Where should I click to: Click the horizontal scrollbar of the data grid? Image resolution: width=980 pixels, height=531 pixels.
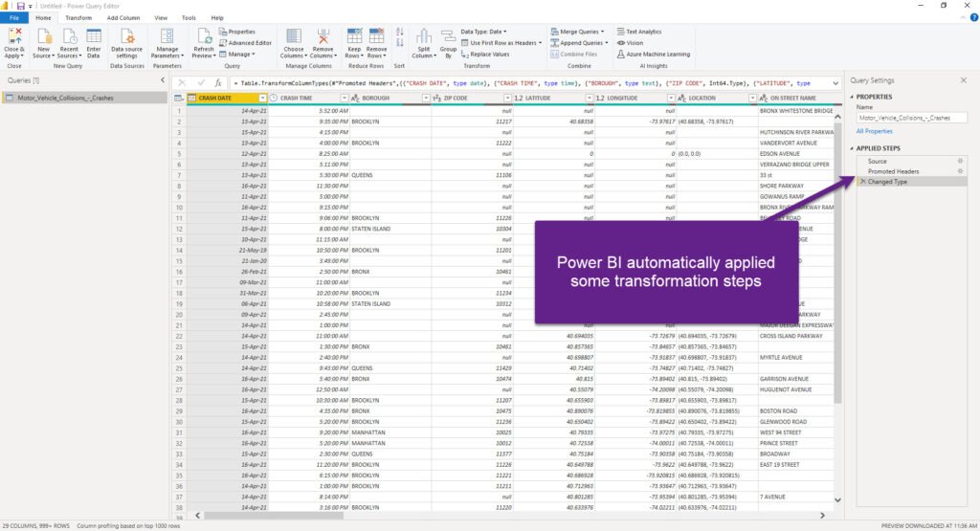(274, 516)
